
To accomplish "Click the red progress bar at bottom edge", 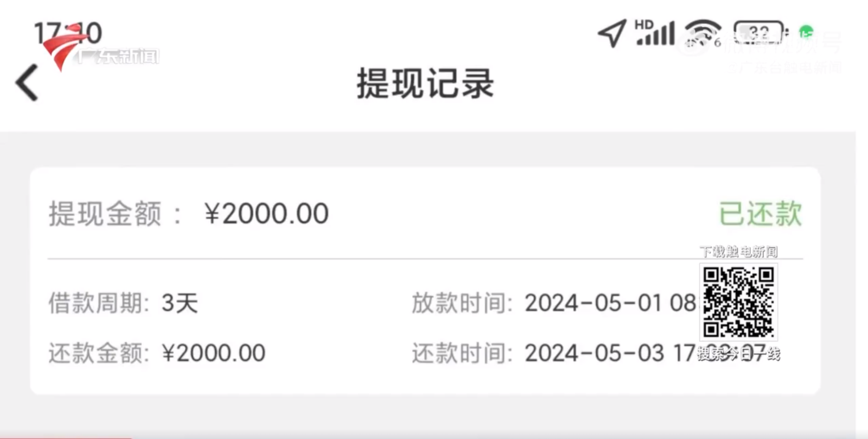I will 66,437.
